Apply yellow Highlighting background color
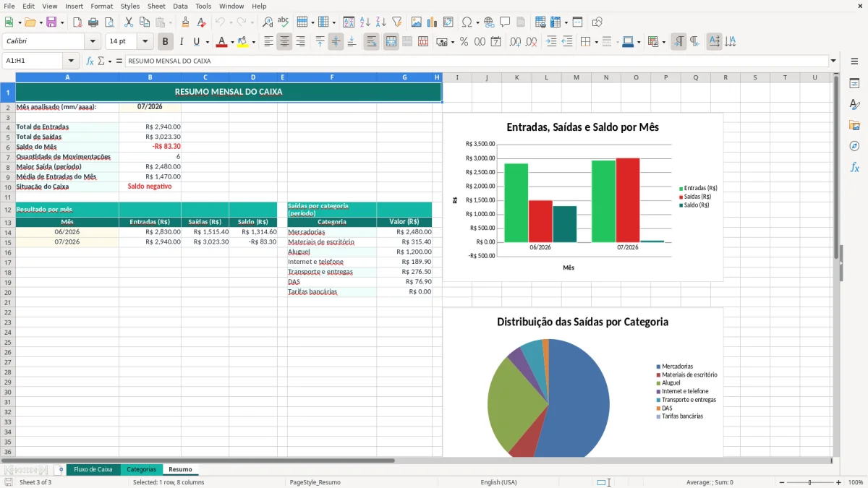868x488 pixels. tap(242, 42)
